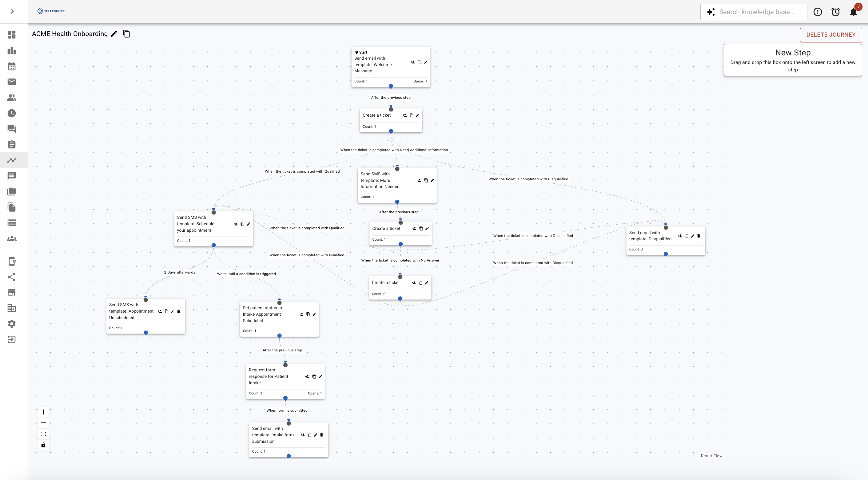The height and width of the screenshot is (480, 868).
Task: Open the settings gear in sidebar
Action: pos(12,324)
